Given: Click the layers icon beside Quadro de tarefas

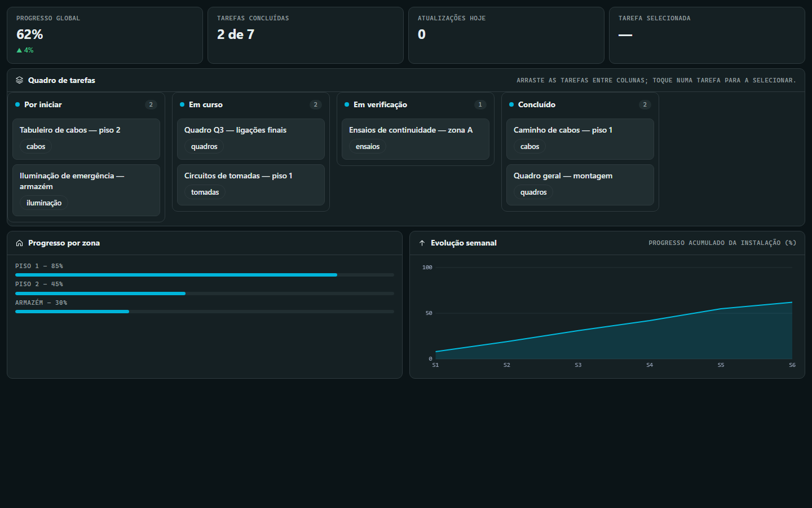Looking at the screenshot, I should pyautogui.click(x=19, y=80).
